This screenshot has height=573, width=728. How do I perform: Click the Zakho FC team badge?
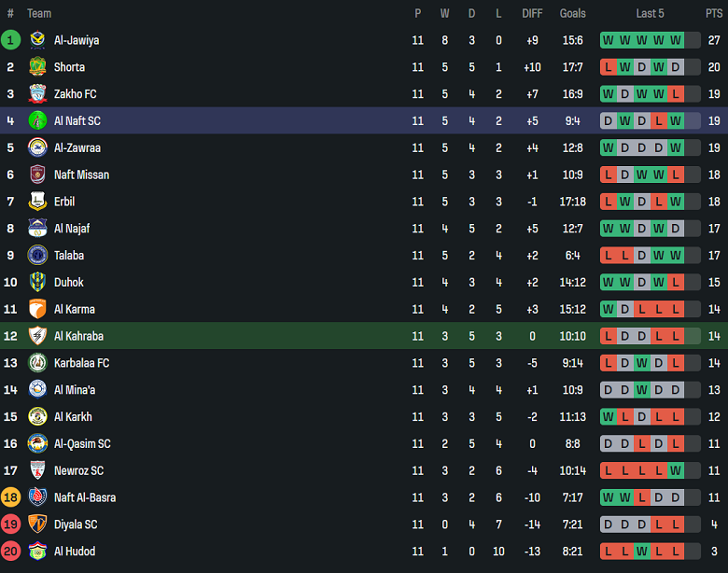click(37, 94)
